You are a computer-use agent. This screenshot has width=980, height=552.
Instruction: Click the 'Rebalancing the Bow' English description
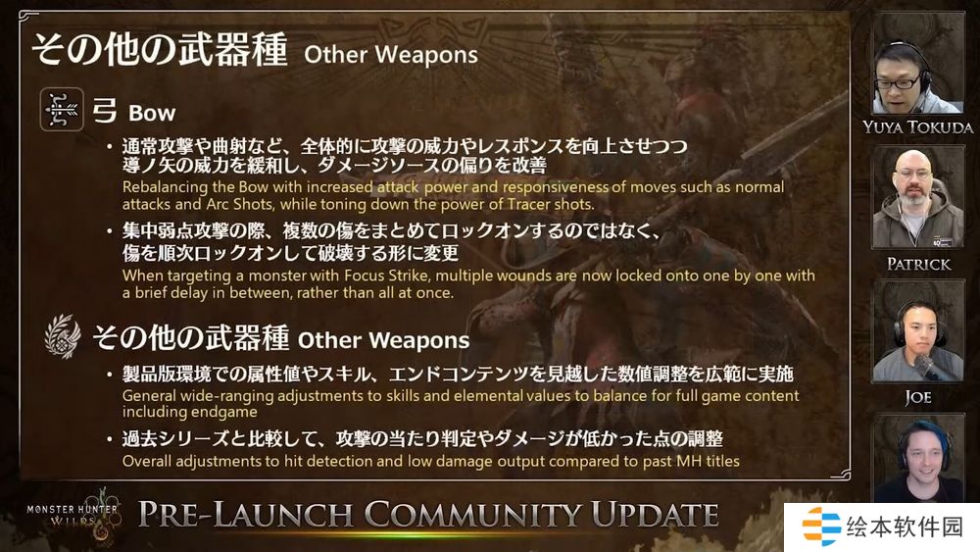click(x=453, y=195)
